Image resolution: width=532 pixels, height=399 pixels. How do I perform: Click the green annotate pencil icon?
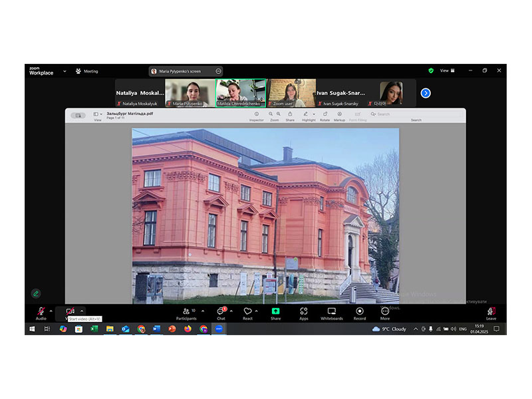(x=36, y=293)
